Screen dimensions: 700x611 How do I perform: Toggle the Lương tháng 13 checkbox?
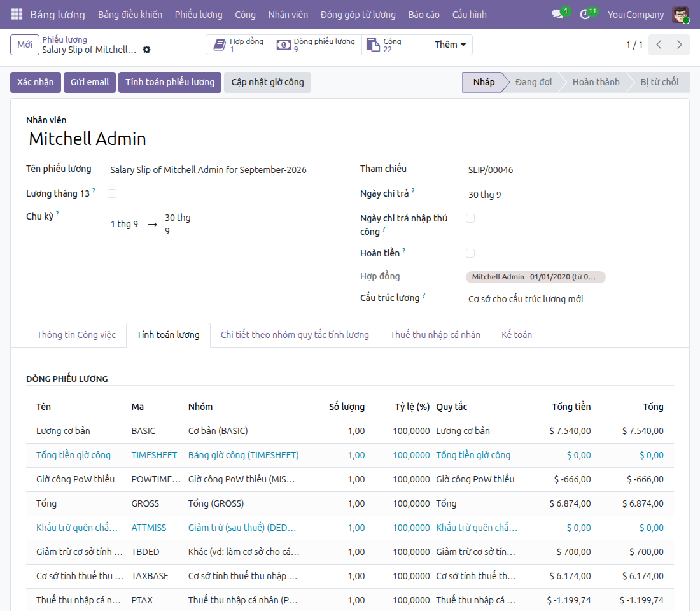pos(112,193)
